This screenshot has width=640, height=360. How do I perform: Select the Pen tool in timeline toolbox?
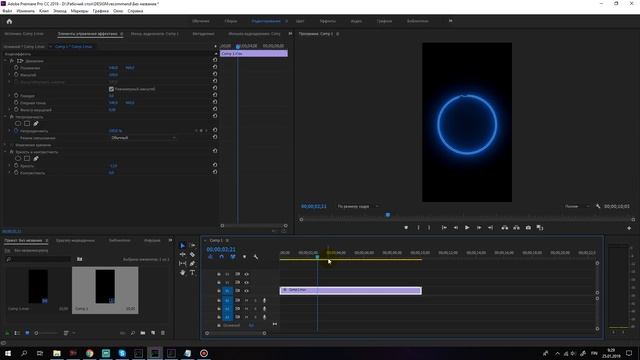point(192,263)
